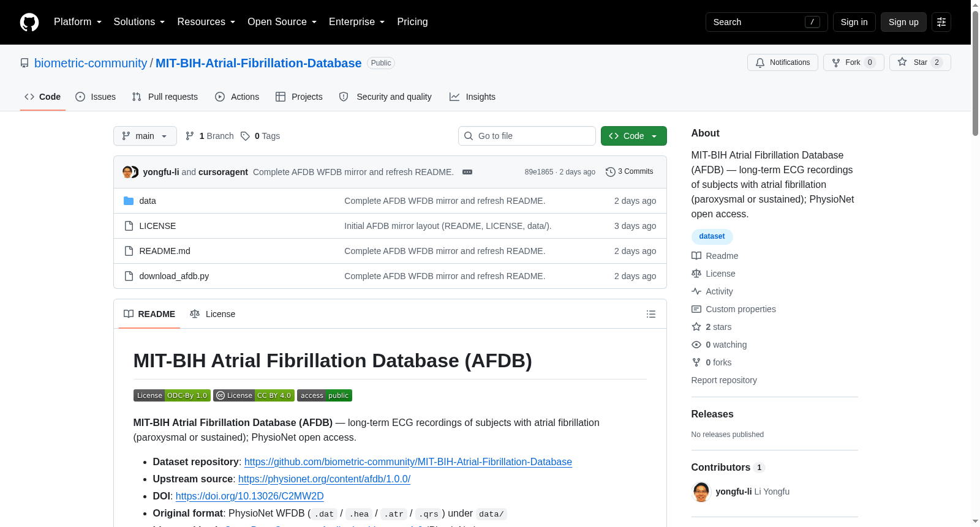980x527 pixels.
Task: Click the LICENSE file icon
Action: click(x=129, y=226)
